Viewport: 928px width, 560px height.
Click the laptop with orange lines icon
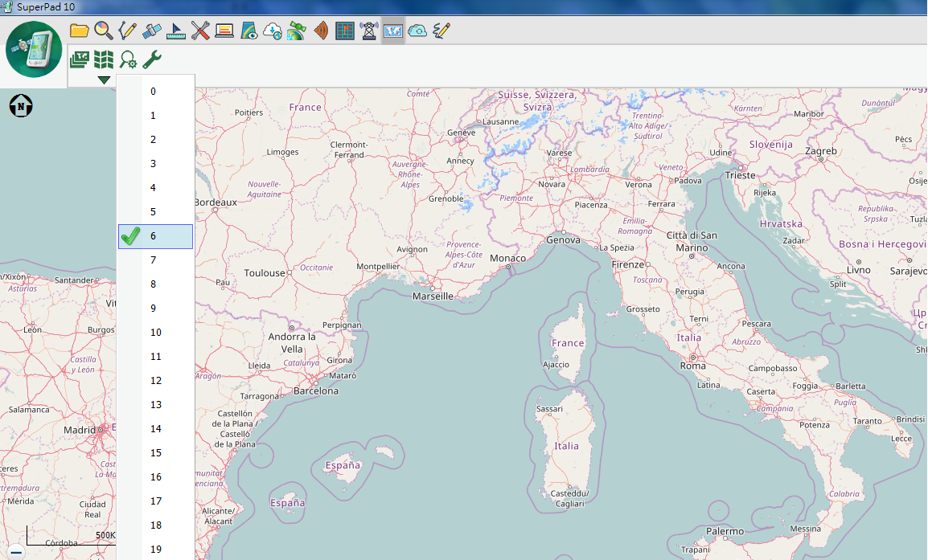point(224,31)
